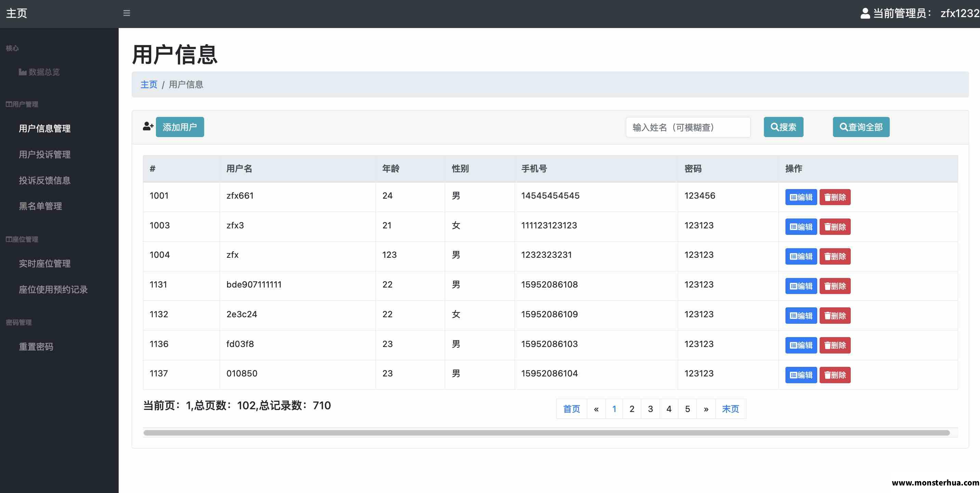Click the 搜索 search button

point(783,127)
